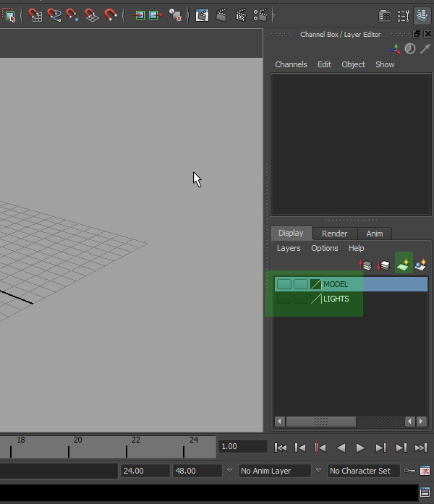Viewport: 434px width, 504px height.
Task: Open the Object menu
Action: tap(353, 64)
